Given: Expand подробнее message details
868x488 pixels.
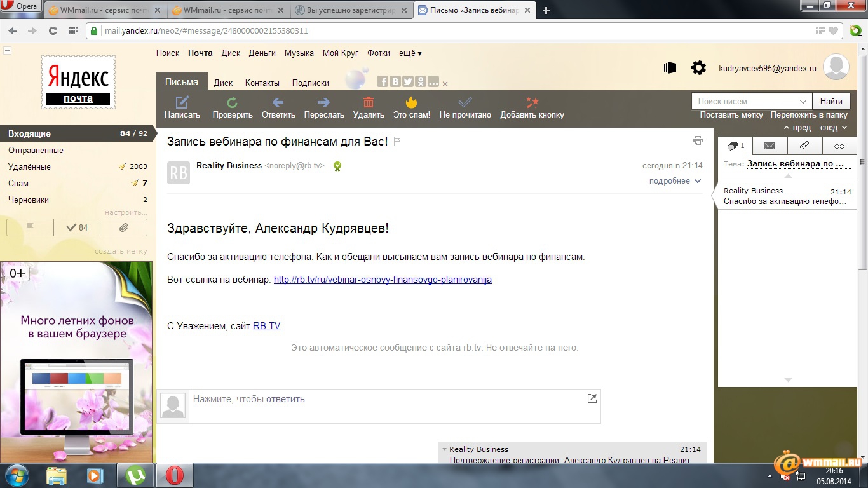Looking at the screenshot, I should pyautogui.click(x=675, y=181).
